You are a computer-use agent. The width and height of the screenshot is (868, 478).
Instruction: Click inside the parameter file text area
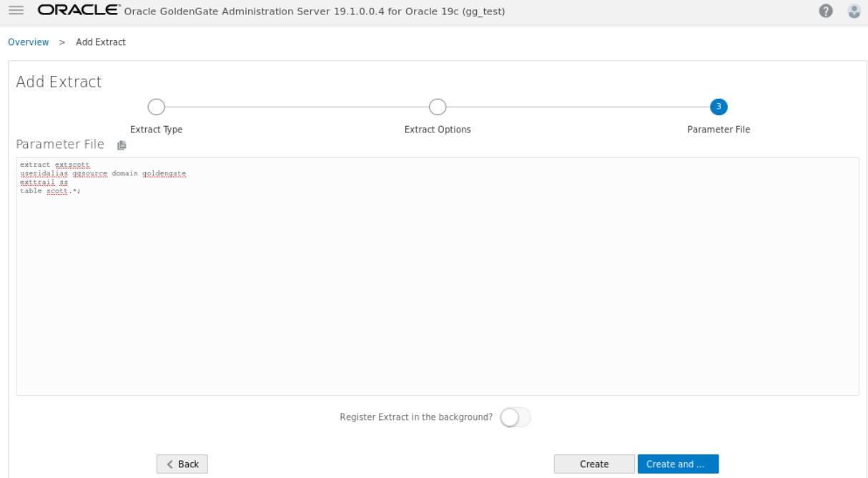[438, 276]
